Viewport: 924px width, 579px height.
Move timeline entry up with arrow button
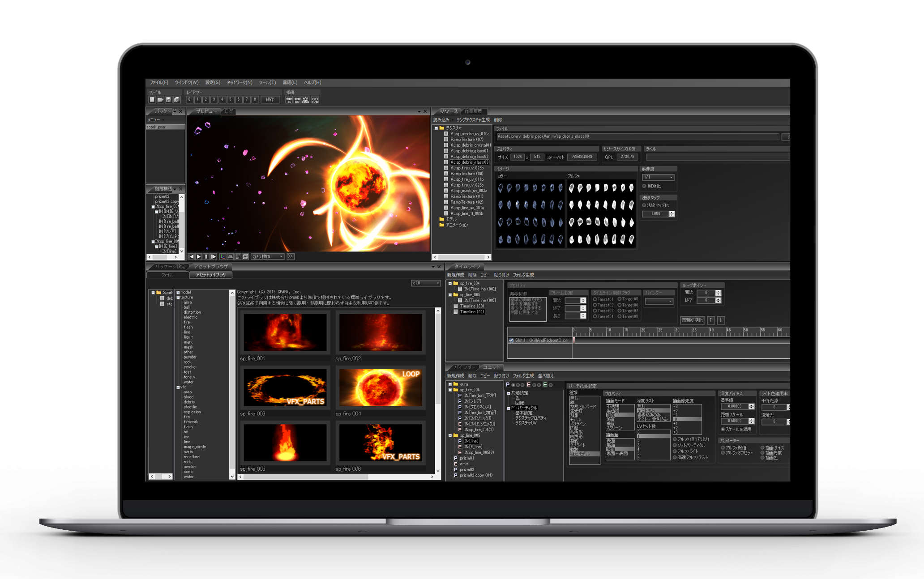tap(710, 320)
